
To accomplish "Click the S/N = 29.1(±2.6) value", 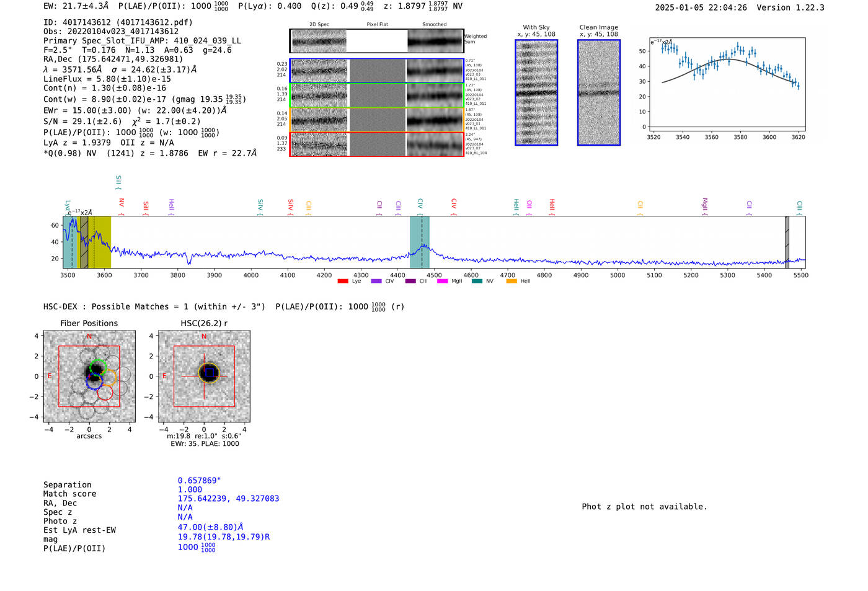I will point(82,122).
